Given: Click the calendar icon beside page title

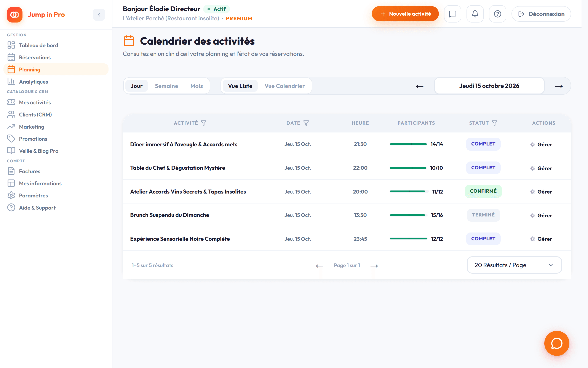Looking at the screenshot, I should [x=129, y=41].
